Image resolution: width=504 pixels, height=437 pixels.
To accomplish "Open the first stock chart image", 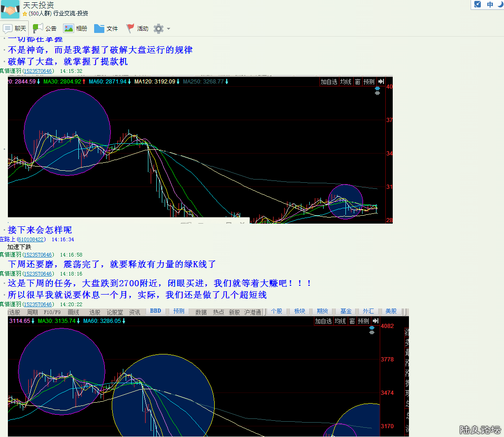I will 199,150.
